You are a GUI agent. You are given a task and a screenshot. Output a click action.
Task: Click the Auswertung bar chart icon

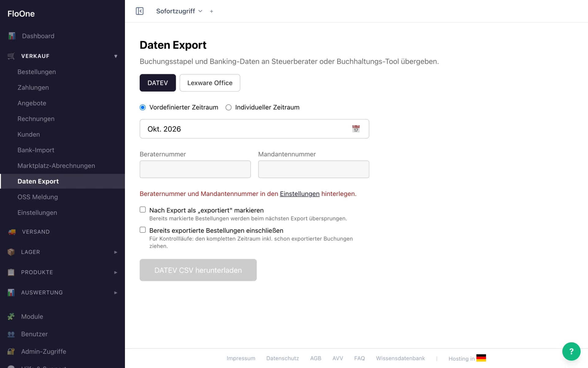(11, 293)
